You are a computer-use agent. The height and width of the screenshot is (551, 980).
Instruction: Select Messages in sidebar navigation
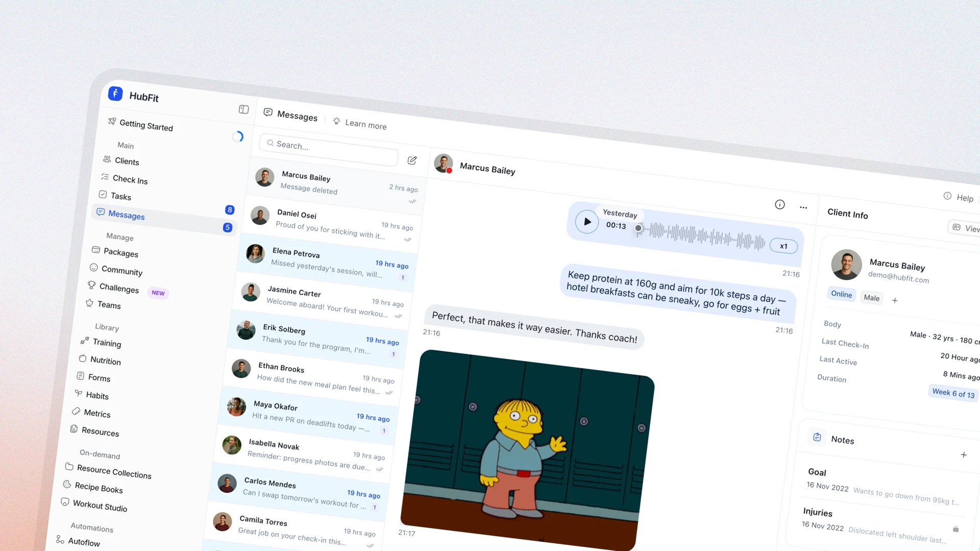(x=163, y=219)
